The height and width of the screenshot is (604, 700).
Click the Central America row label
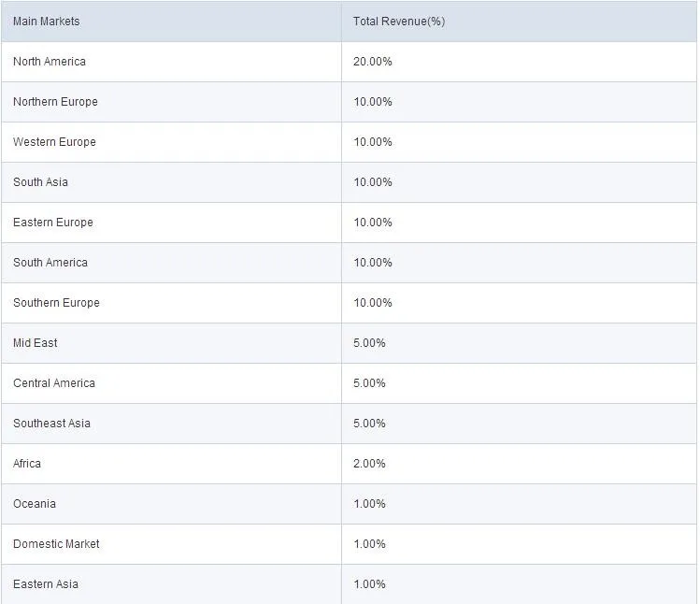pyautogui.click(x=54, y=383)
